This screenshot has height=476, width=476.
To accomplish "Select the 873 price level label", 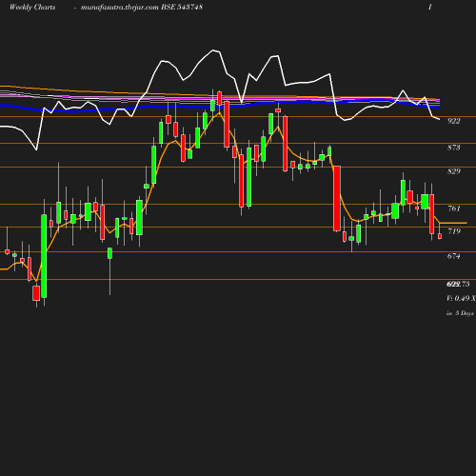I will click(x=454, y=148).
